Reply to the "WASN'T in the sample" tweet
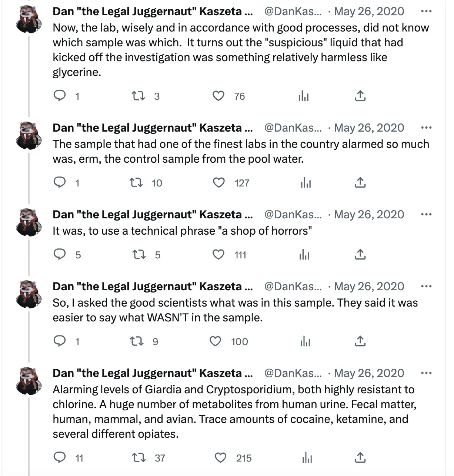This screenshot has width=454, height=476. click(x=60, y=341)
